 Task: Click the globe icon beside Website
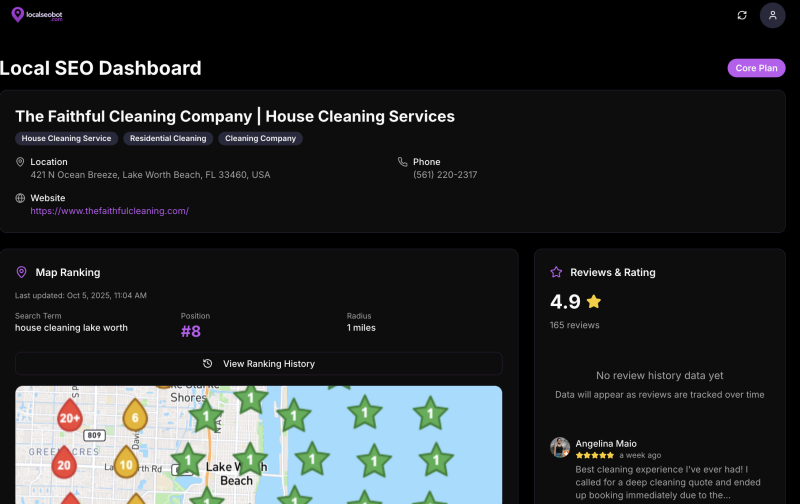[20, 198]
